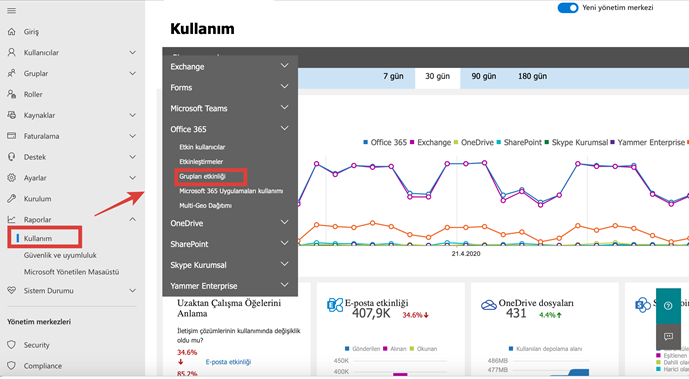Choose Grupları etkinliği report

(202, 177)
